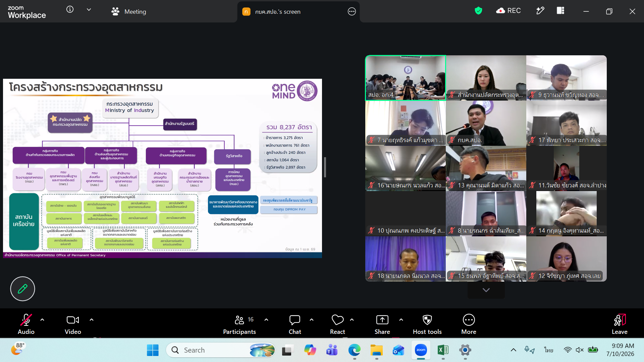Open the Meeting tab

[129, 12]
